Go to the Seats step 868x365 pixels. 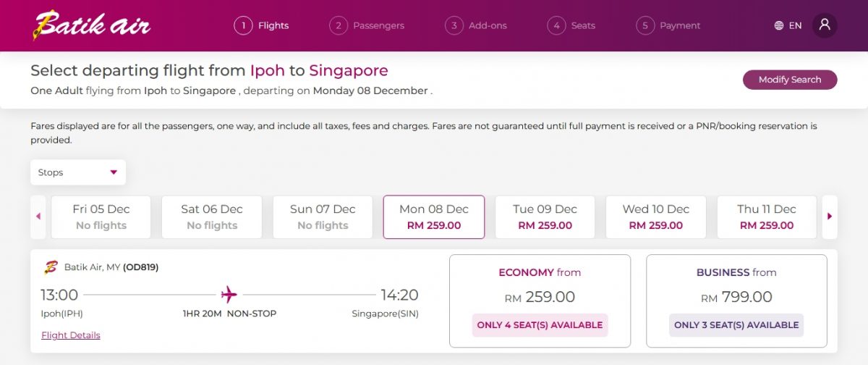(x=571, y=25)
